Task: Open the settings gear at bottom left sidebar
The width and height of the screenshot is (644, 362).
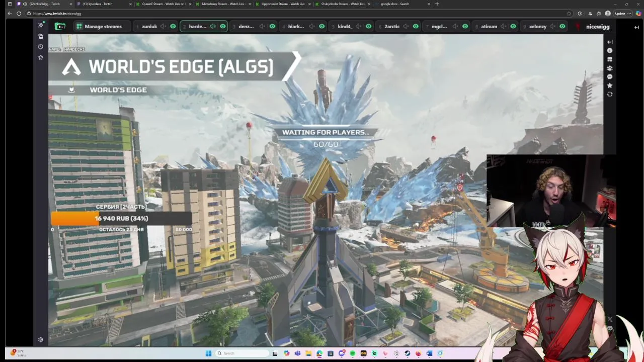Action: (41, 339)
